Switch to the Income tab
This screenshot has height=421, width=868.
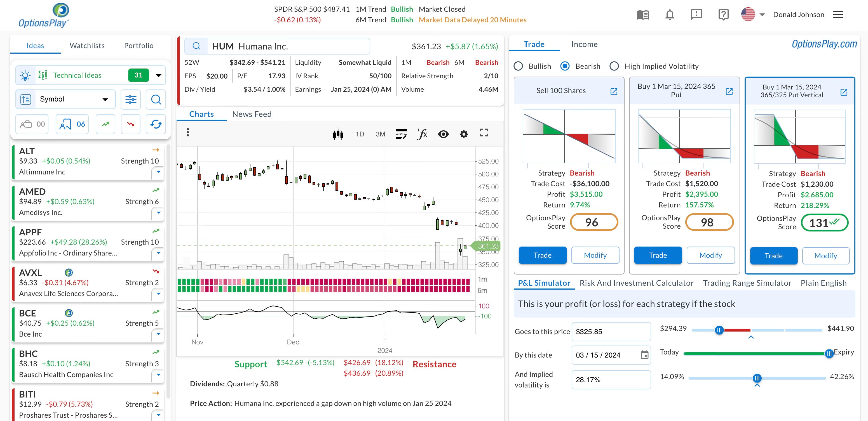tap(584, 44)
